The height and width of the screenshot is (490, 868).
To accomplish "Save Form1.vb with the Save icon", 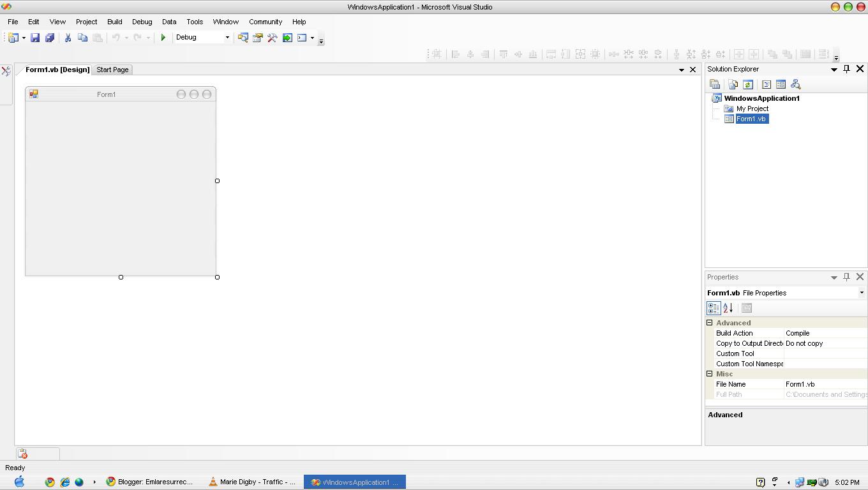I will pos(35,38).
